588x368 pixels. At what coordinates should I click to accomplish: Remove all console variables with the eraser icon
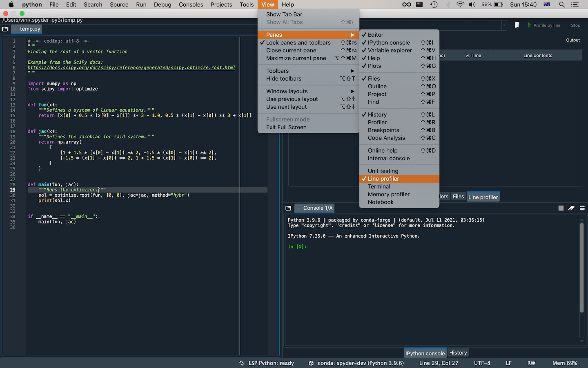571,208
